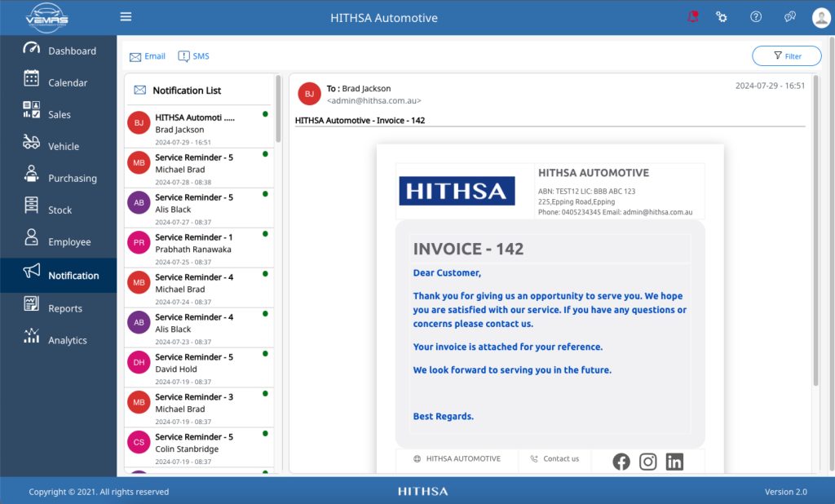Screen dimensions: 835x504
Task: Click the Calendar icon in sidebar
Action: click(32, 78)
